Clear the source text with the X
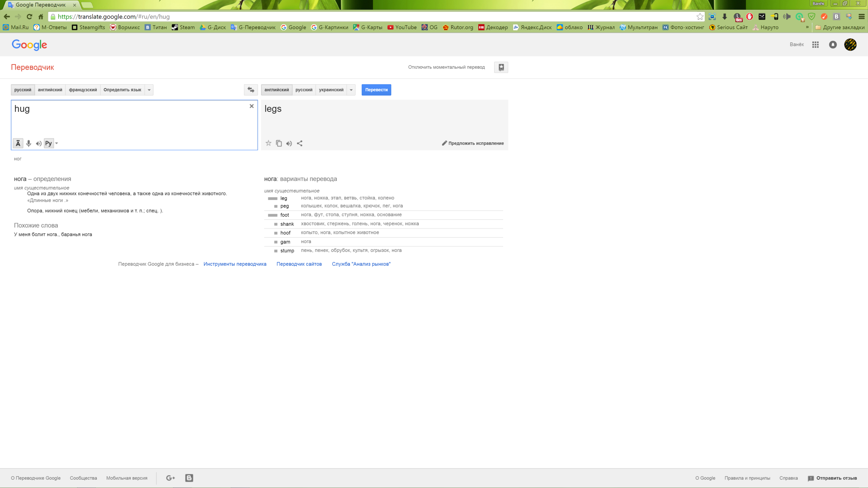 coord(251,106)
